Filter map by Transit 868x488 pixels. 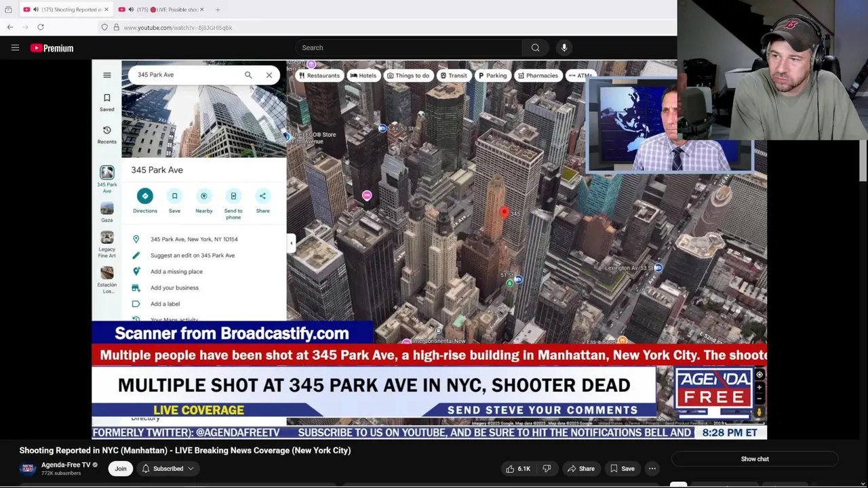(x=453, y=75)
